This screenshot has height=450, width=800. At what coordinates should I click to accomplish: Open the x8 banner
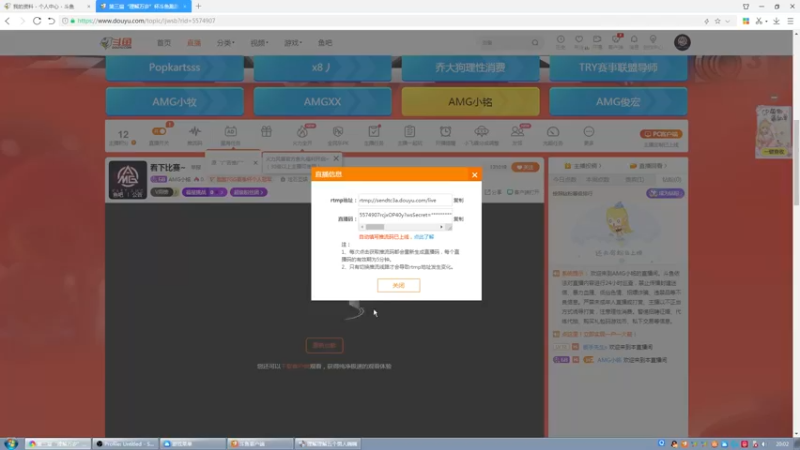(322, 67)
